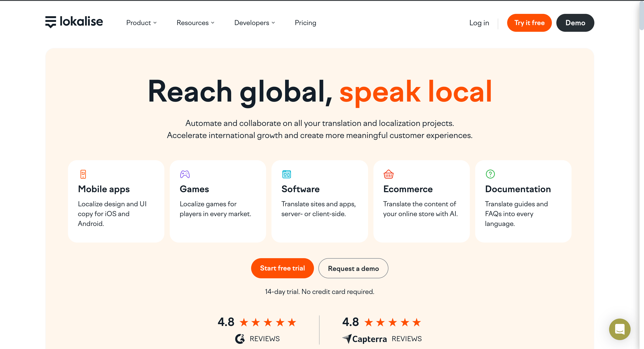Image resolution: width=644 pixels, height=349 pixels.
Task: Click the Capterra logo
Action: coord(364,339)
